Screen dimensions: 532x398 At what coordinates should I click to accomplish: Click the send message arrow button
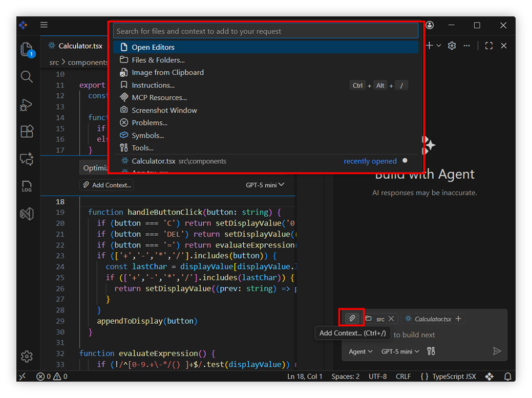(497, 351)
